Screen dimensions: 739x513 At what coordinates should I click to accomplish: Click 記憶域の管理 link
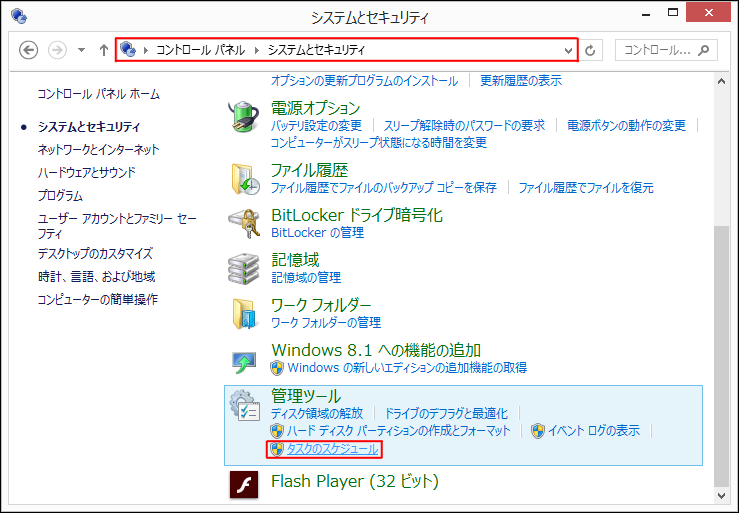click(x=306, y=278)
